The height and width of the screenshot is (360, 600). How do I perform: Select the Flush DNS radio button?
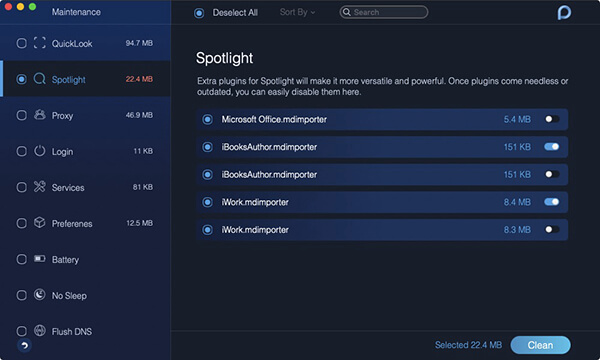click(21, 331)
